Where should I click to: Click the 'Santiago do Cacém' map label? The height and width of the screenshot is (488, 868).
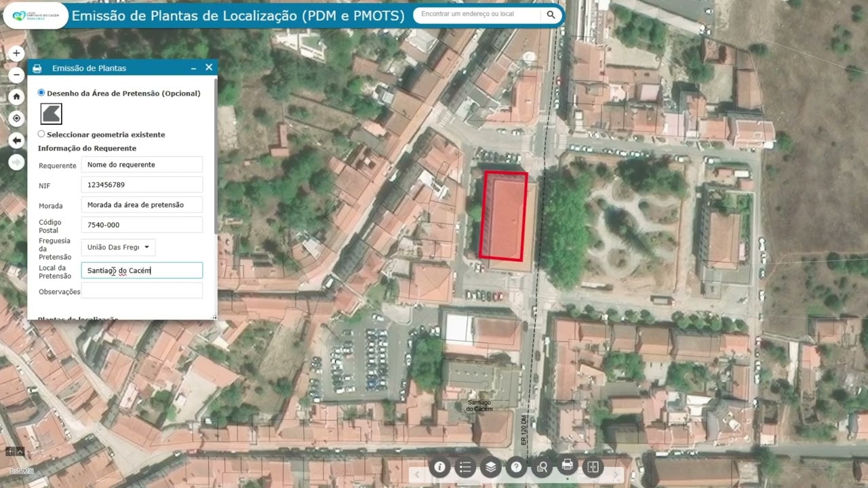pos(479,405)
